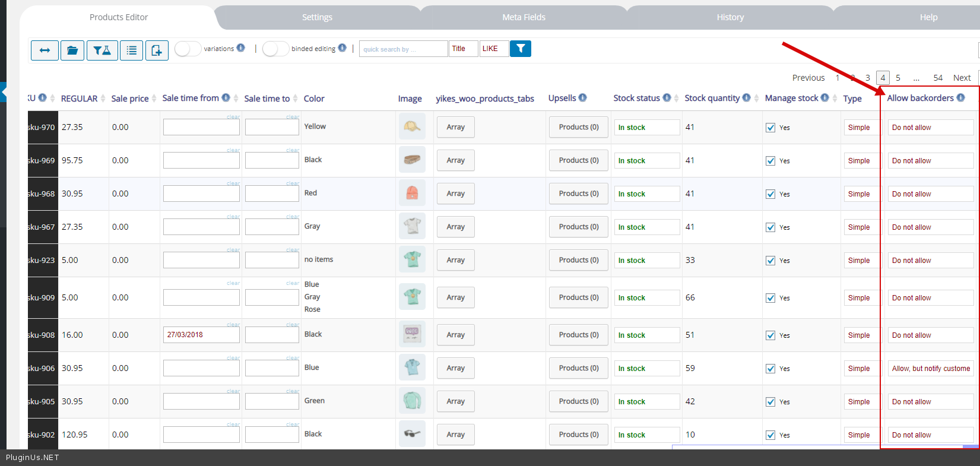Click the horizontal double-arrow toolbar button
This screenshot has height=466, width=980.
coord(45,50)
